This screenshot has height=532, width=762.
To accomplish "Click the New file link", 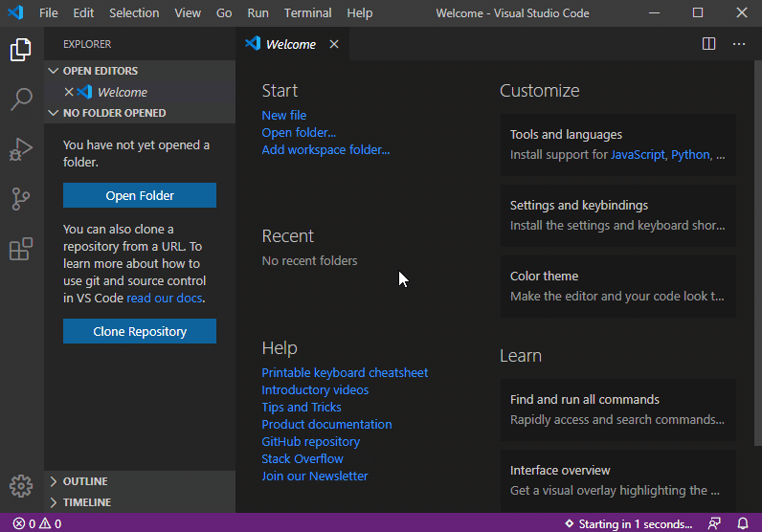I will point(284,115).
